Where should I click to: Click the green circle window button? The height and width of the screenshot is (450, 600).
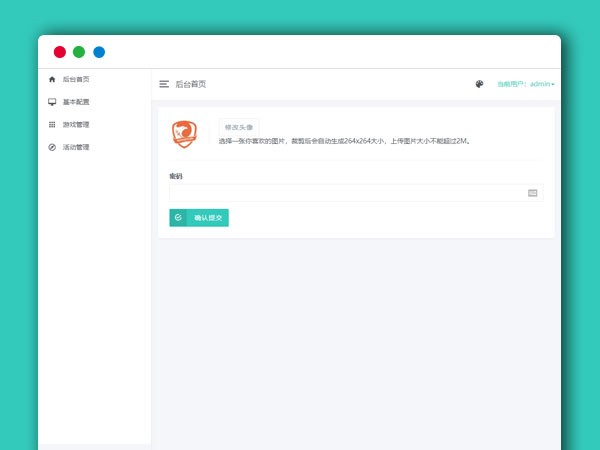point(79,52)
